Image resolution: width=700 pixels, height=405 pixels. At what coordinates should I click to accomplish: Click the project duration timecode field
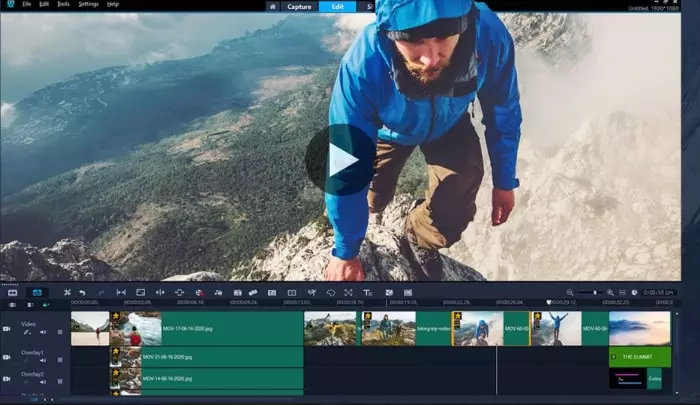pos(658,292)
